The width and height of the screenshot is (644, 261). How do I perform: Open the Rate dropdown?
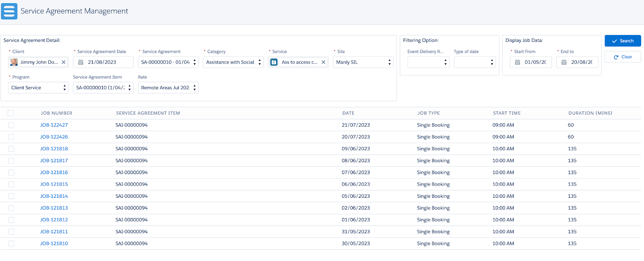168,88
